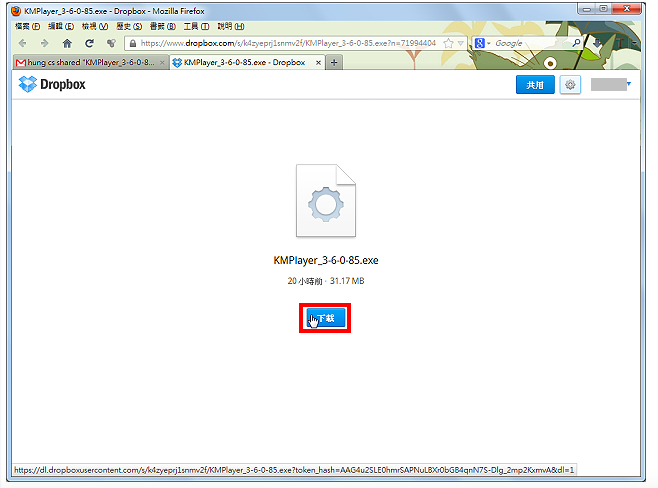Bookmark this page with the star icon
Viewport: 658px width, 488px height.
click(448, 43)
